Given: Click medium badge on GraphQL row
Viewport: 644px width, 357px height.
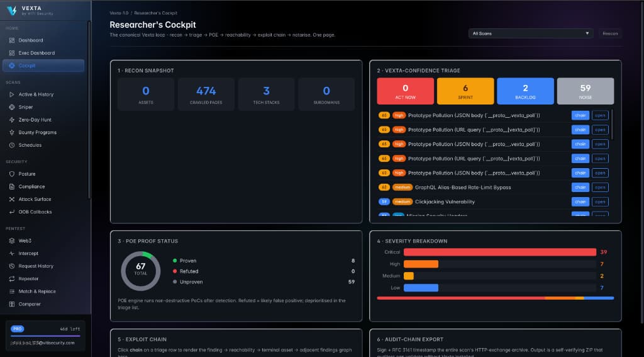Looking at the screenshot, I should pyautogui.click(x=402, y=188).
